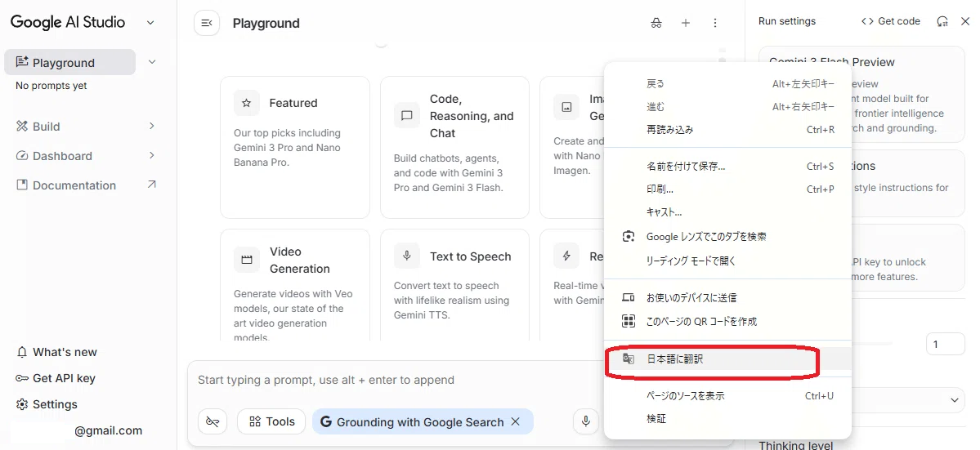Click the reset default settings icon
Viewport: 980px width, 450px height.
(x=942, y=21)
